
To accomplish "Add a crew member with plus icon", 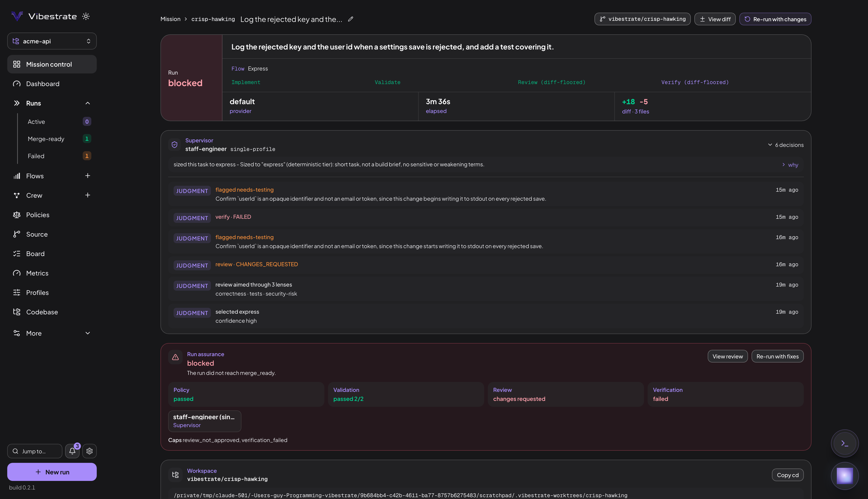I will click(88, 195).
